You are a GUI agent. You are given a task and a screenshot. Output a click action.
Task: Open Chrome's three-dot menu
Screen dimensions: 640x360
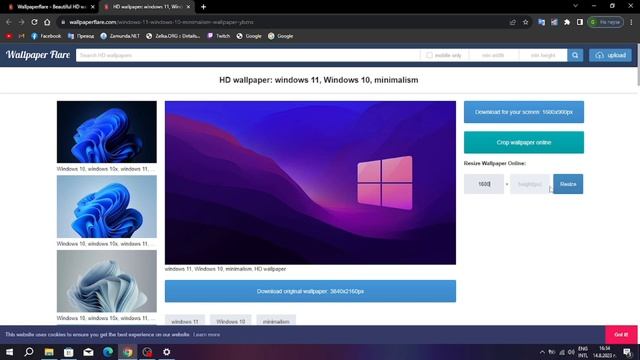tap(631, 22)
